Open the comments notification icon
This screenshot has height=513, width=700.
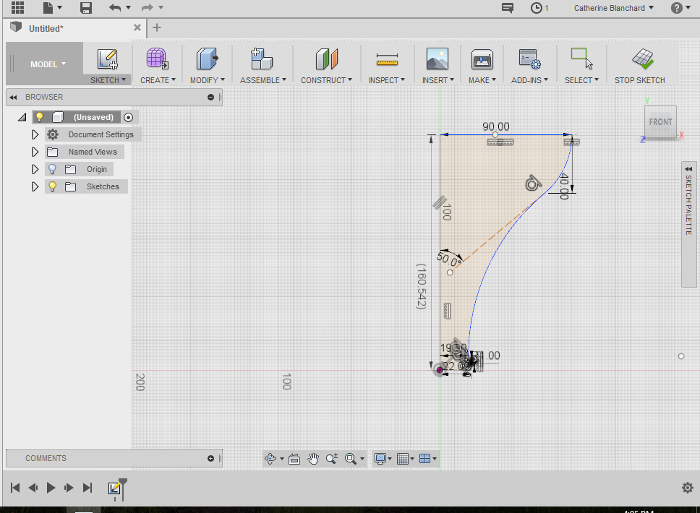(x=508, y=8)
